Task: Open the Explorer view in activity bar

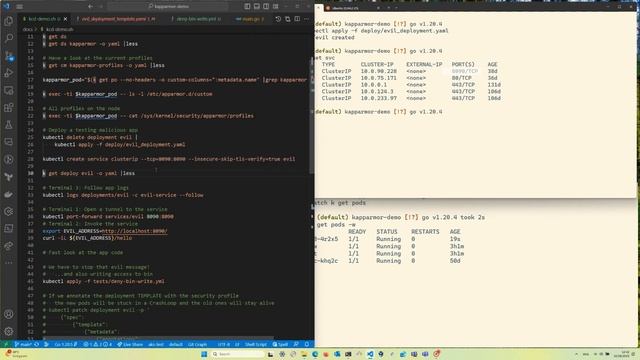Action: click(9, 21)
